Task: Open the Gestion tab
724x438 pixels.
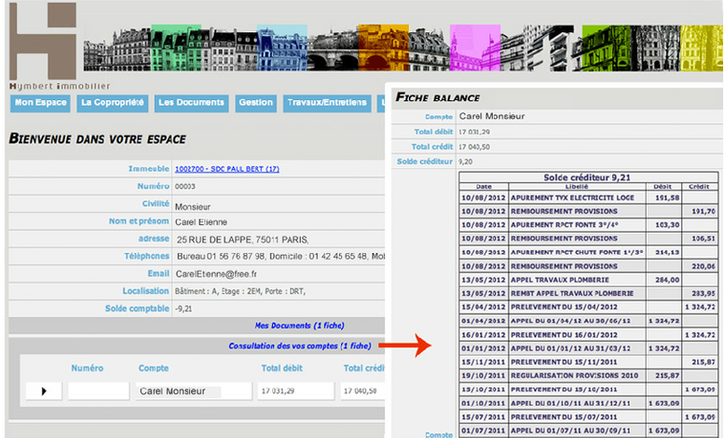Action: pyautogui.click(x=256, y=103)
